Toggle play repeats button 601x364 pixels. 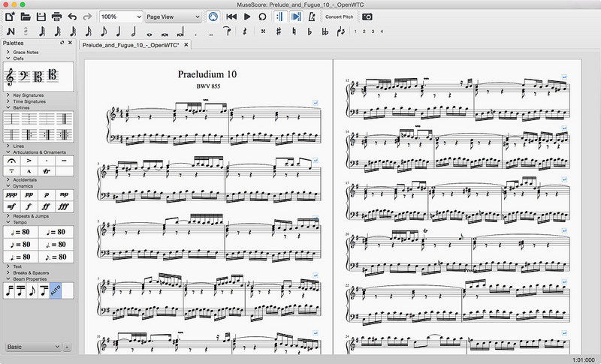(x=279, y=17)
